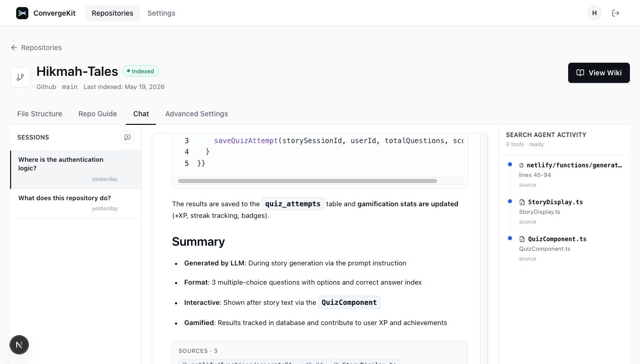
Task: Go back to Repositories link
Action: coord(36,48)
